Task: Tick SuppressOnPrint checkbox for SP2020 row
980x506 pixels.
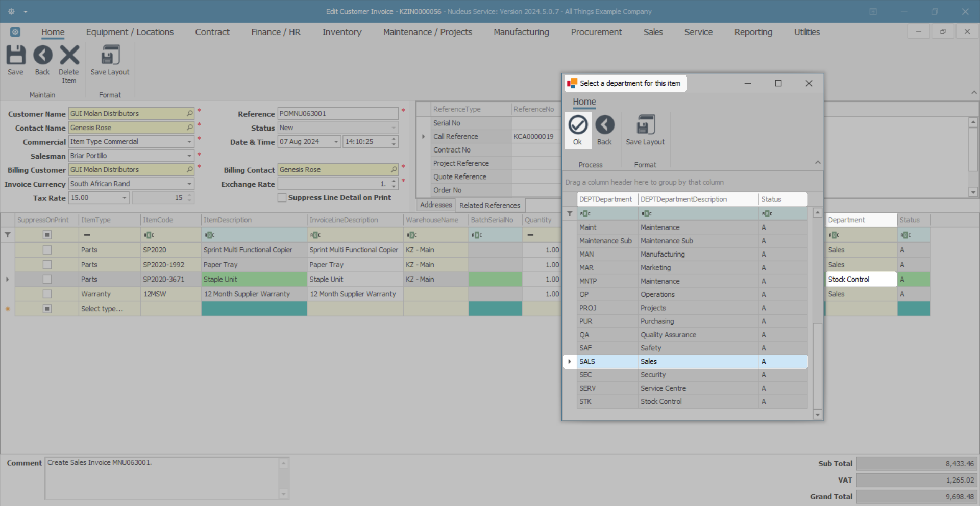Action: coord(47,250)
